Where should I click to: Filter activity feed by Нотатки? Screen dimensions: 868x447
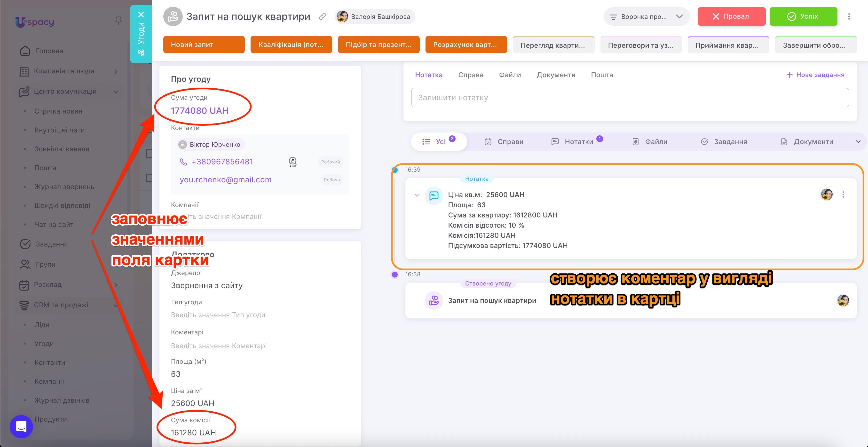click(x=577, y=142)
